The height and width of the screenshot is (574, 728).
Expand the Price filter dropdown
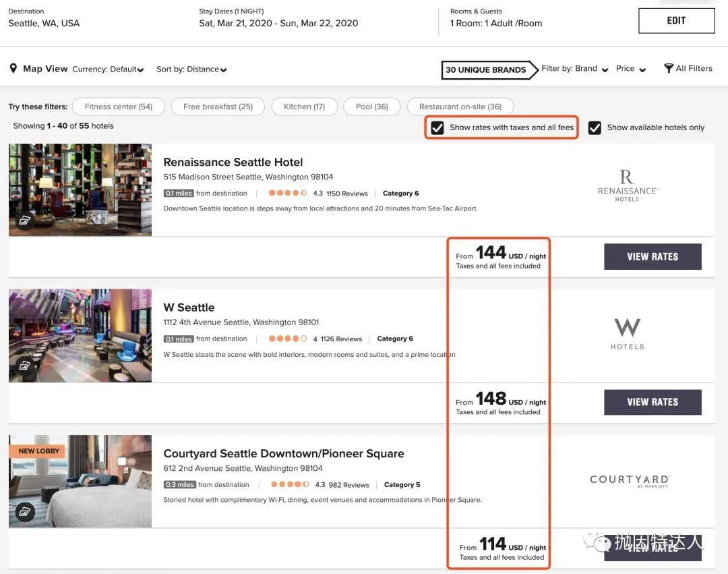[631, 69]
